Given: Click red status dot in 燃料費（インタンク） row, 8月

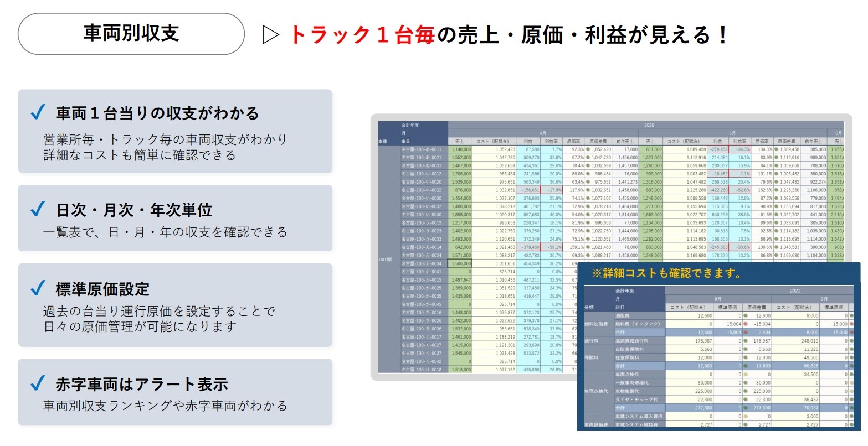Looking at the screenshot, I should (746, 324).
